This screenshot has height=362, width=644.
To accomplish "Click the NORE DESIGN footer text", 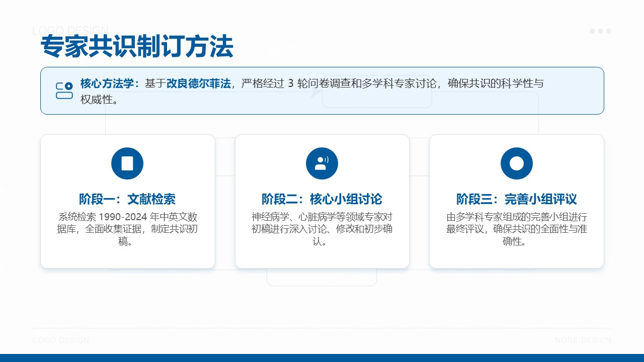I will click(x=583, y=340).
